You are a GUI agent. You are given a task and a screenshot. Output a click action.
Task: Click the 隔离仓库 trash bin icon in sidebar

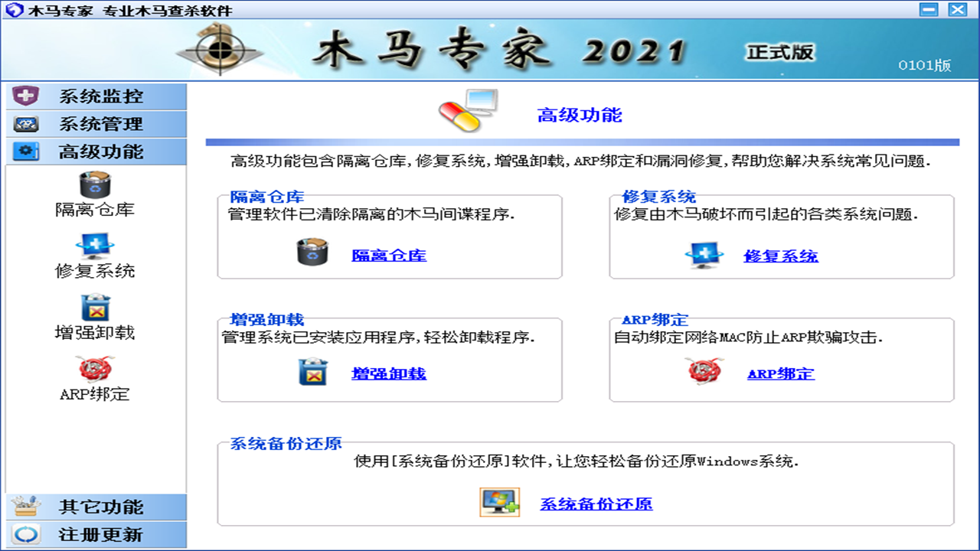pyautogui.click(x=95, y=185)
